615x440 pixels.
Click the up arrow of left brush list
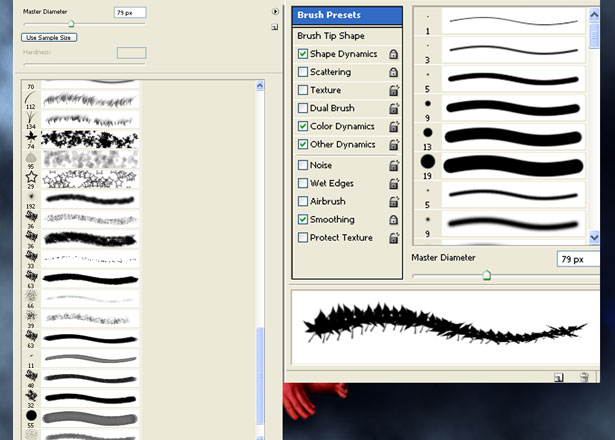click(260, 86)
